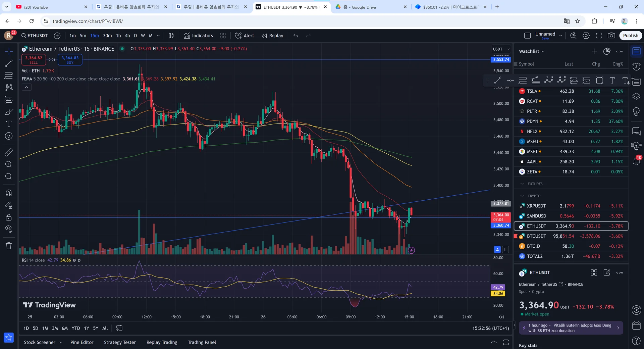Remove objects with the trash icon

point(9,246)
